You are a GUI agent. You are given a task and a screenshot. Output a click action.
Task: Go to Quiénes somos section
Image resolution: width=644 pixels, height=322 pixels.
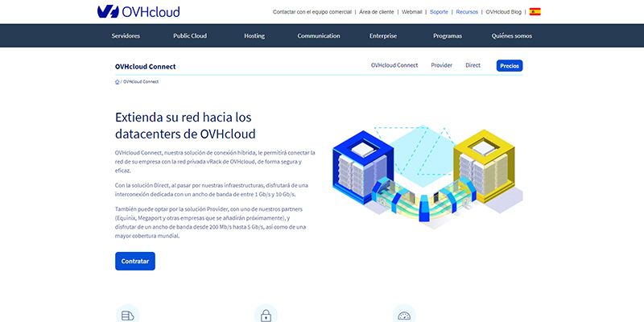click(512, 35)
